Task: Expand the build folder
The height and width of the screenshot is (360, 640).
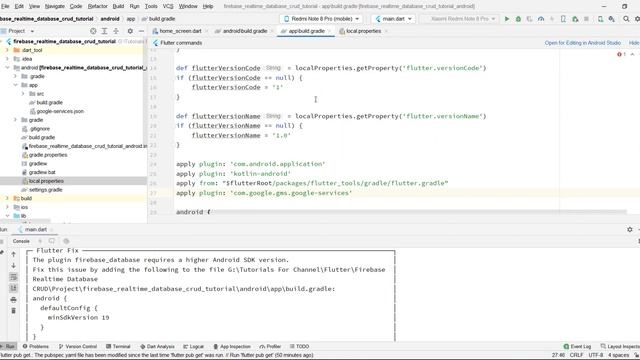Action: coord(7,198)
